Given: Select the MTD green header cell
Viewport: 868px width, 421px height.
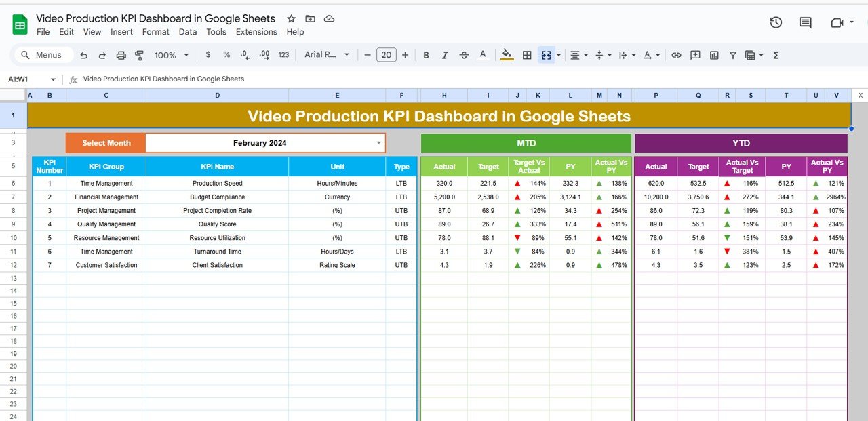Looking at the screenshot, I should coord(526,143).
